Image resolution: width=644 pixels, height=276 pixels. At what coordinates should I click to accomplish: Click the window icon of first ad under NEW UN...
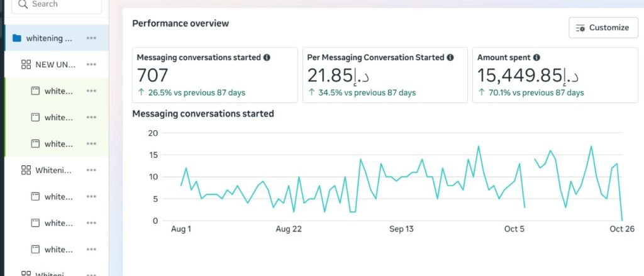coord(36,91)
